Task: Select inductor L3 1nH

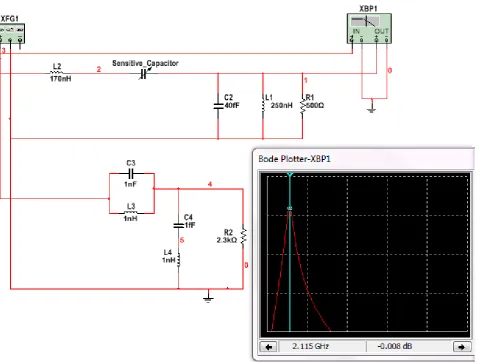Action: click(x=131, y=213)
